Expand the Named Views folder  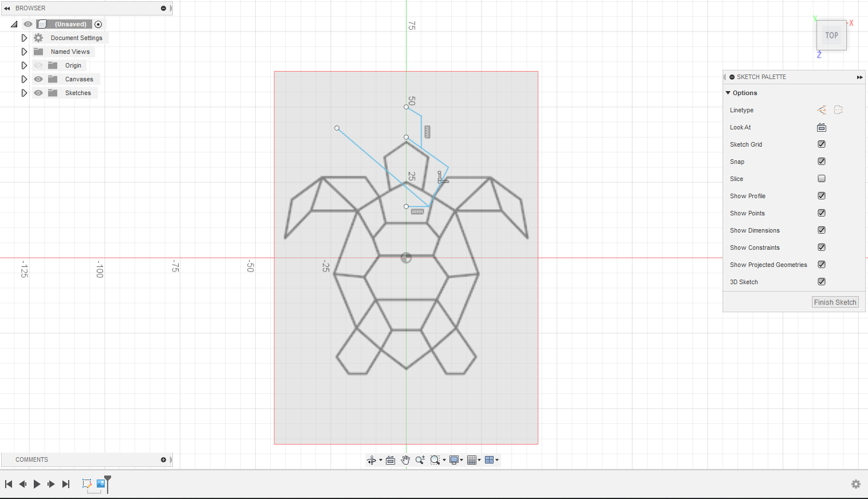pos(24,51)
